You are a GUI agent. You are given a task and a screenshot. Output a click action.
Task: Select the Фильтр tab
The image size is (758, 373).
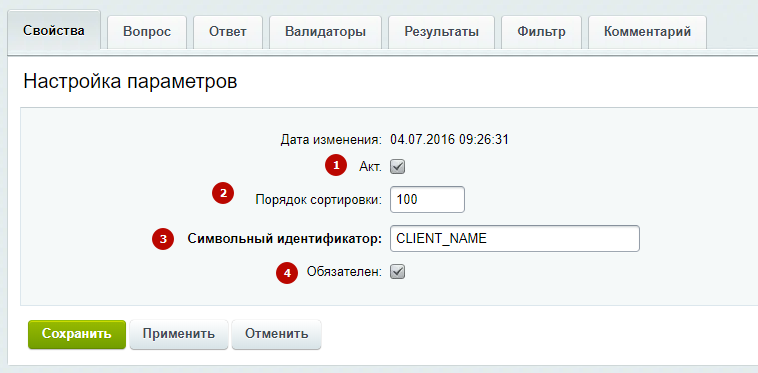(541, 32)
